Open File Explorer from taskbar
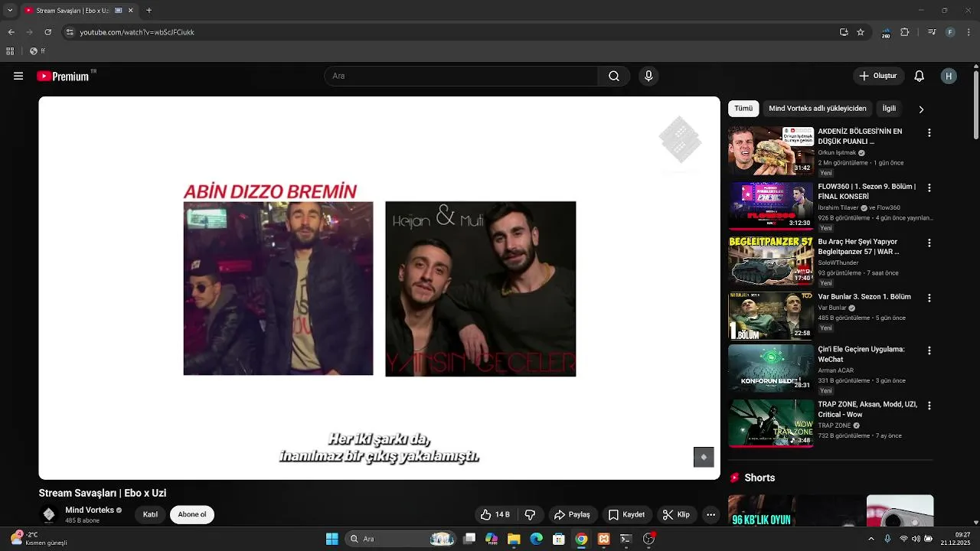This screenshot has width=980, height=551. click(514, 539)
